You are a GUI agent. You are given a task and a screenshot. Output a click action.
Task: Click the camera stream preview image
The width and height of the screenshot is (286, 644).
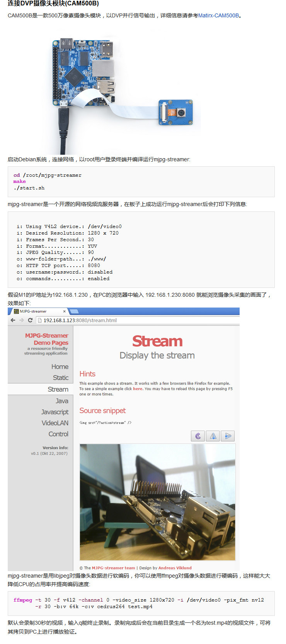pos(157,502)
